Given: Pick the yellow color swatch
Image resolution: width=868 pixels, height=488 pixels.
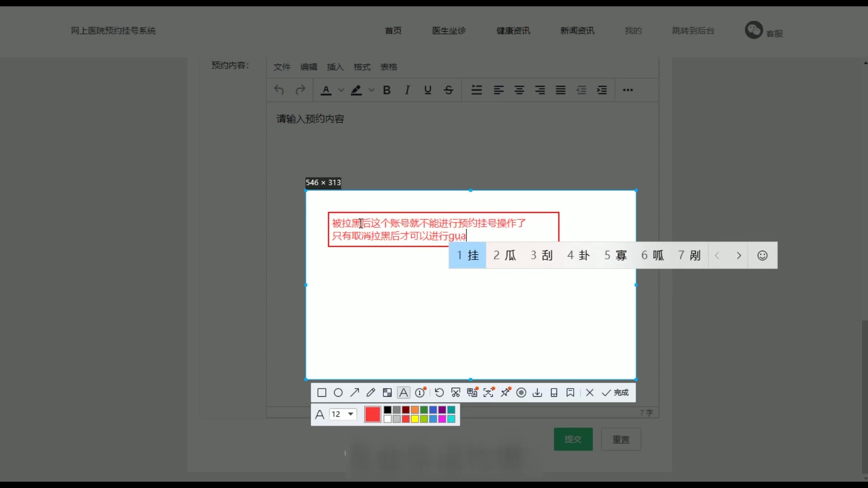Looking at the screenshot, I should [x=415, y=419].
